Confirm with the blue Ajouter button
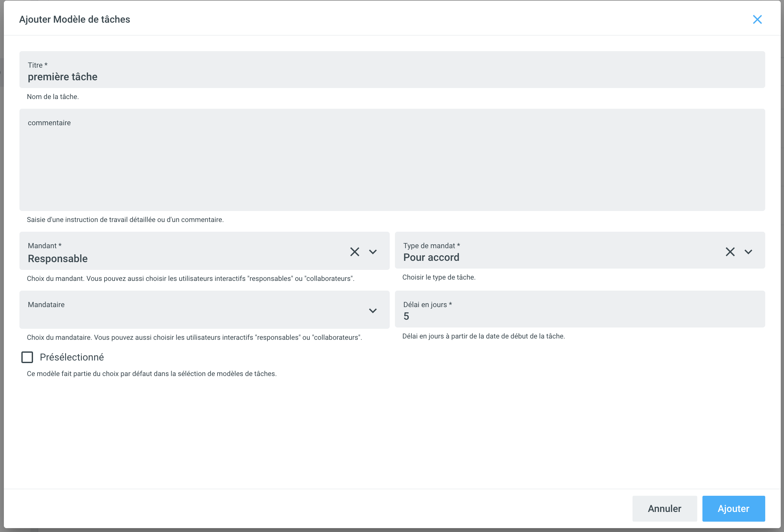This screenshot has height=532, width=784. 734,508
